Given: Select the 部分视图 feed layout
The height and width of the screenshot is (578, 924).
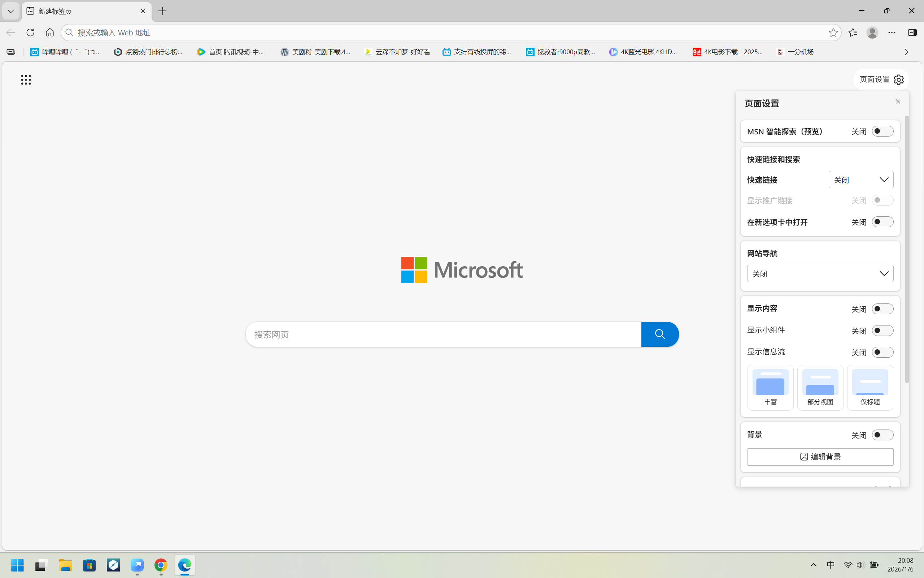Looking at the screenshot, I should tap(820, 388).
